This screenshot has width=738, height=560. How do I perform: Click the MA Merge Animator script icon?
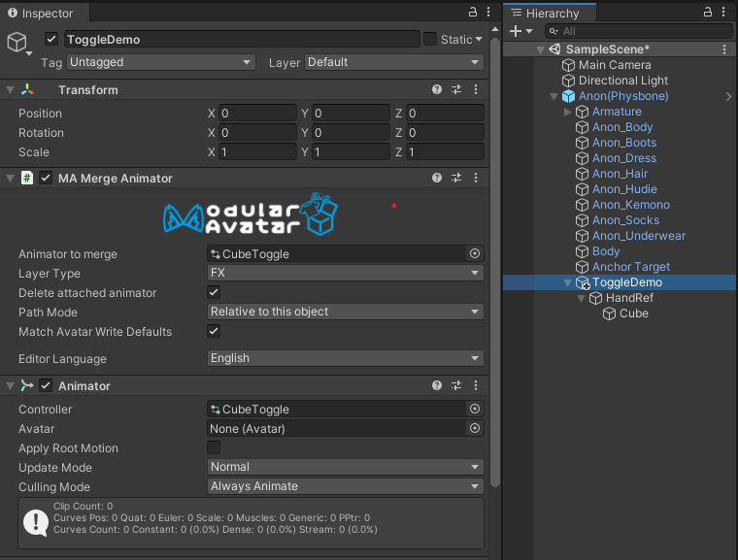pos(27,178)
